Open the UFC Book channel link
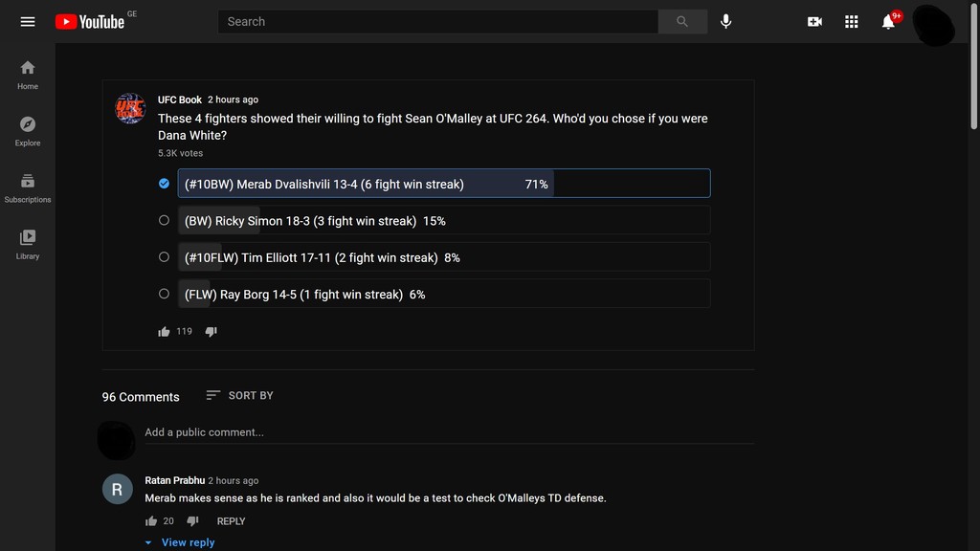Screen dimensions: 980x551 click(180, 99)
